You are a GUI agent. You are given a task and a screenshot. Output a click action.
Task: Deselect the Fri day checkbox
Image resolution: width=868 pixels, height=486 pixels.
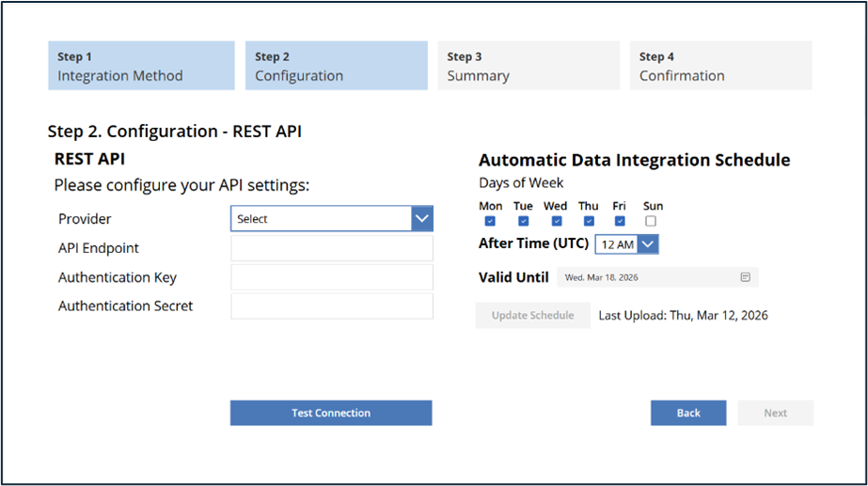point(620,222)
